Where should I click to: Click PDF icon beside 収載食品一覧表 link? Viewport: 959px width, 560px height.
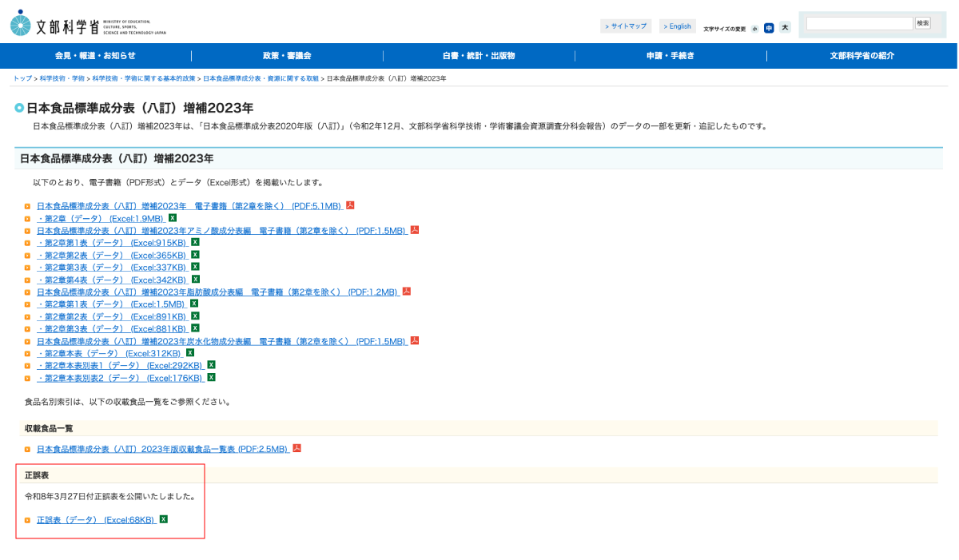tap(296, 448)
